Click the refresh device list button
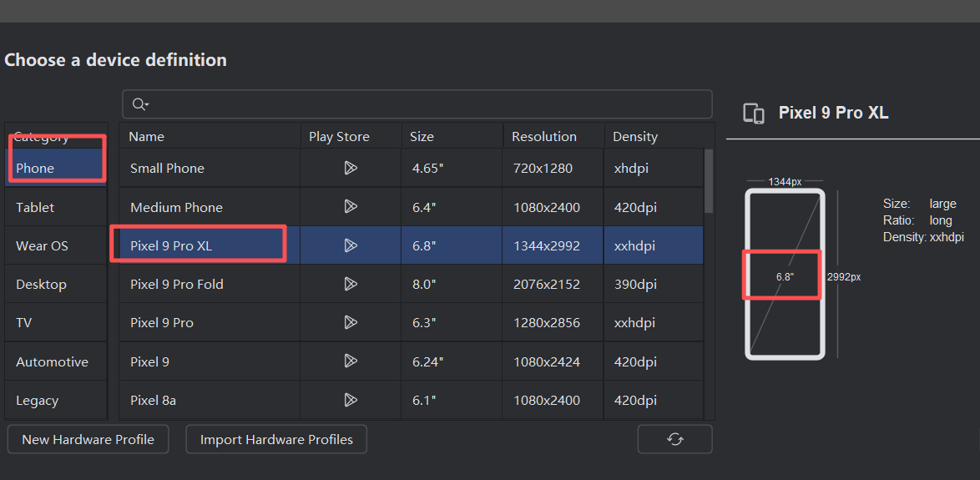980x480 pixels. [x=675, y=439]
